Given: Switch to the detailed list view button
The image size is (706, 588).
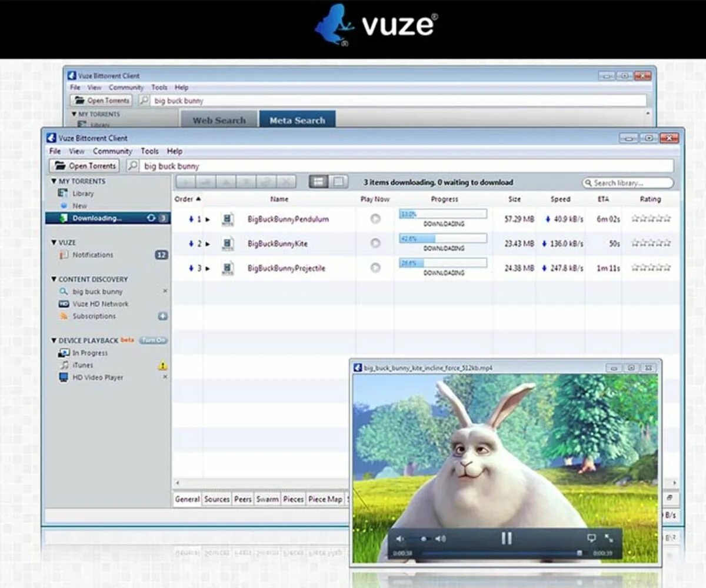Looking at the screenshot, I should [x=319, y=182].
